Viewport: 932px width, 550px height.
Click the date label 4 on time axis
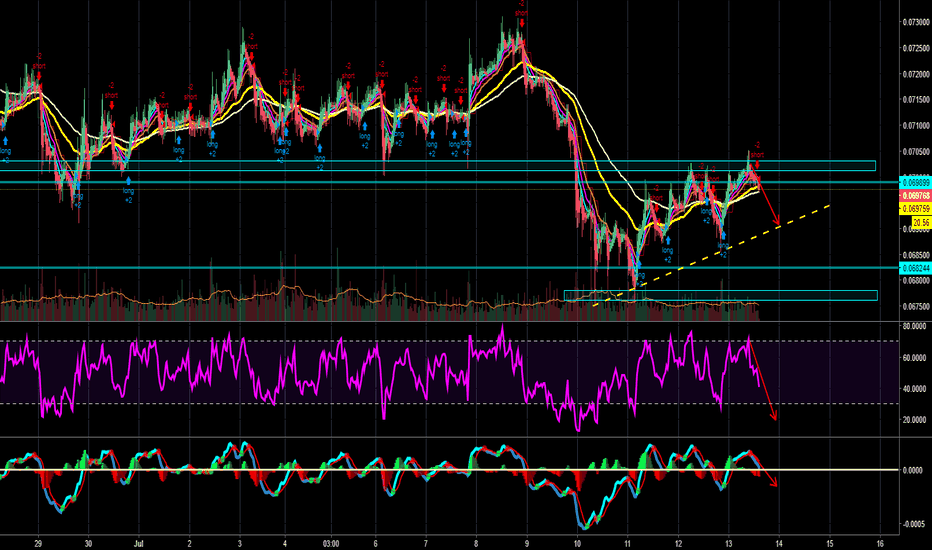[x=285, y=543]
